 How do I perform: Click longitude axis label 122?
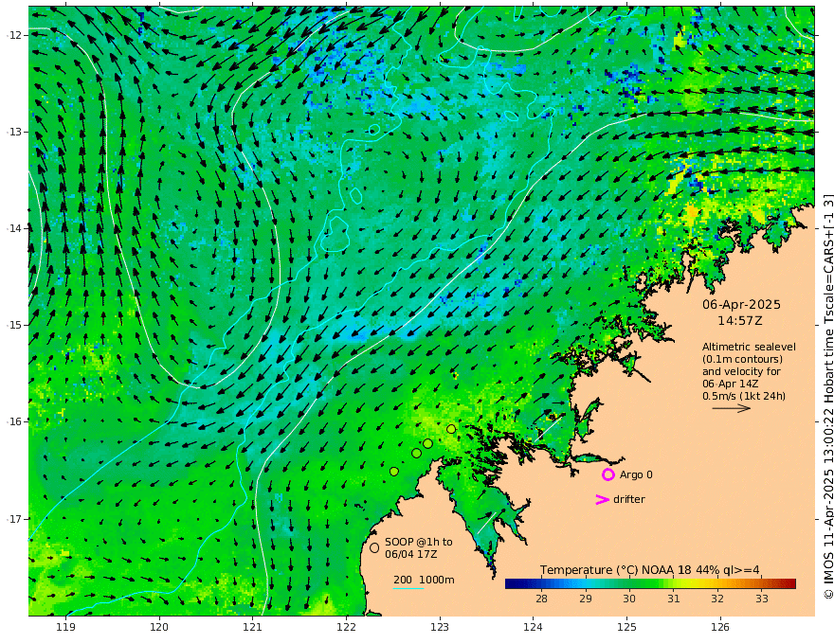[346, 627]
